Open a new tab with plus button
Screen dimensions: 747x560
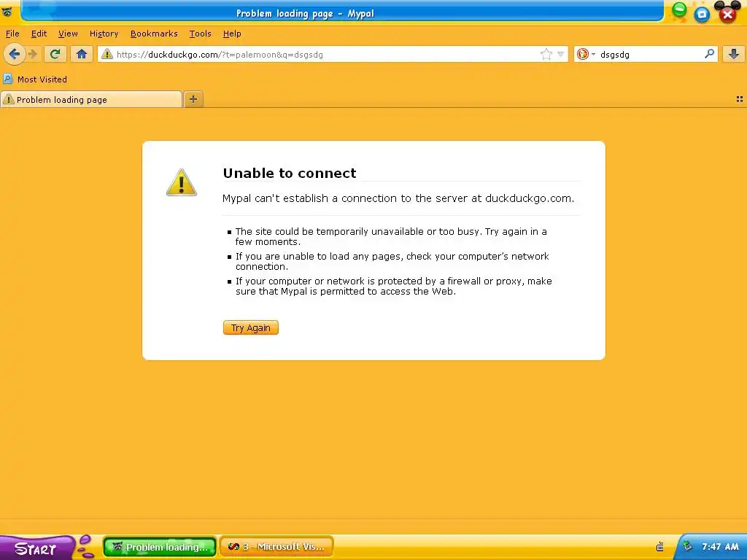point(193,99)
